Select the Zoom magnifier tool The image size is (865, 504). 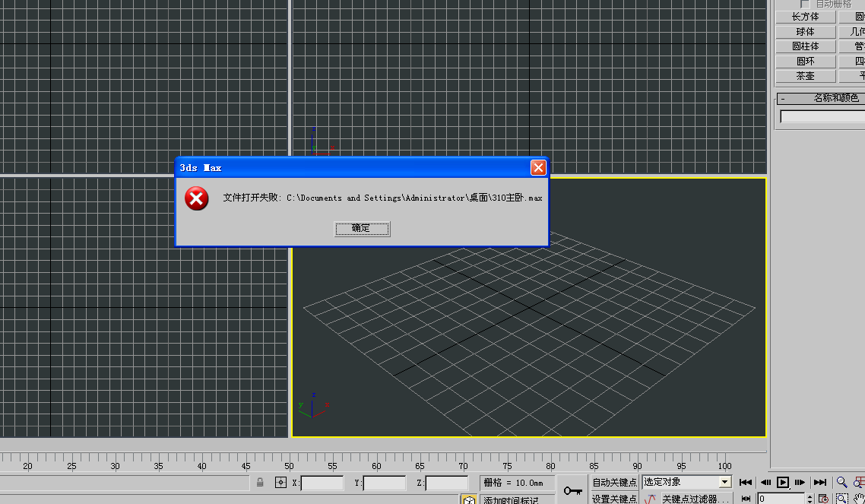[x=842, y=483]
